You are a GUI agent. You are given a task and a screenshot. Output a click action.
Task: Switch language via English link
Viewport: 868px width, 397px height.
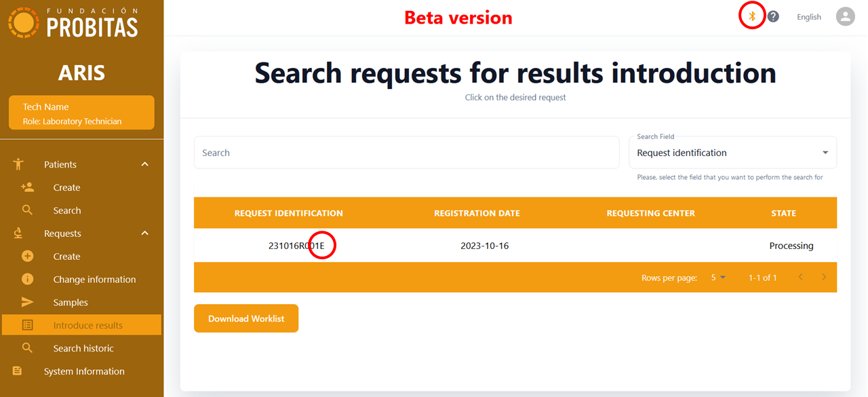[x=809, y=17]
